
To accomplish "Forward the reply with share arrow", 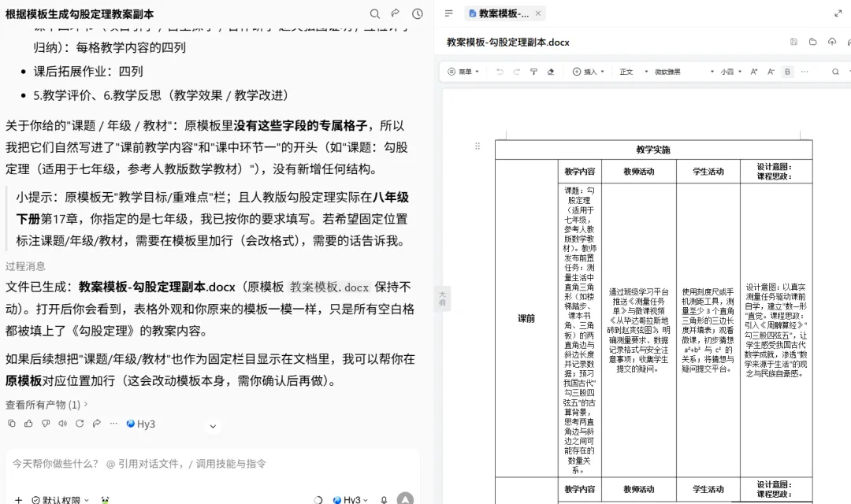I will pos(97,423).
